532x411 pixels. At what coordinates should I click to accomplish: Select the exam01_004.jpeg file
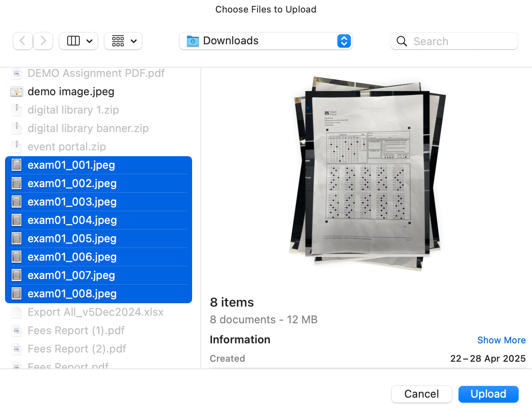[71, 220]
